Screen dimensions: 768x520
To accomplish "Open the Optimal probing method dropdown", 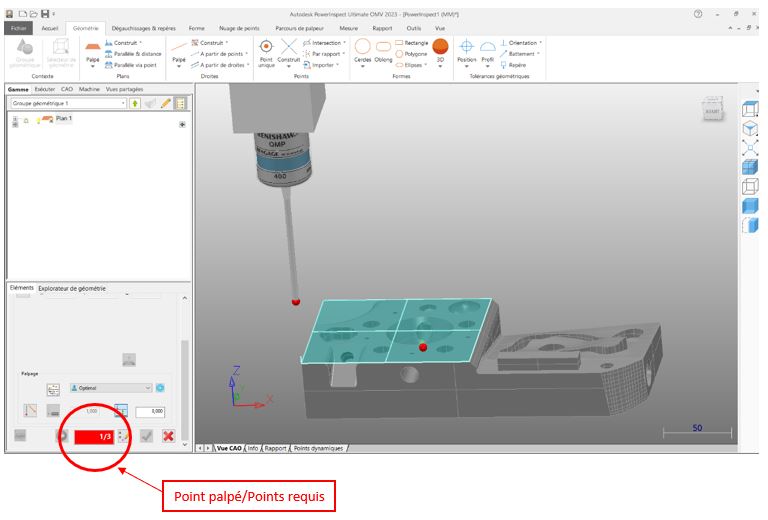I will (147, 387).
